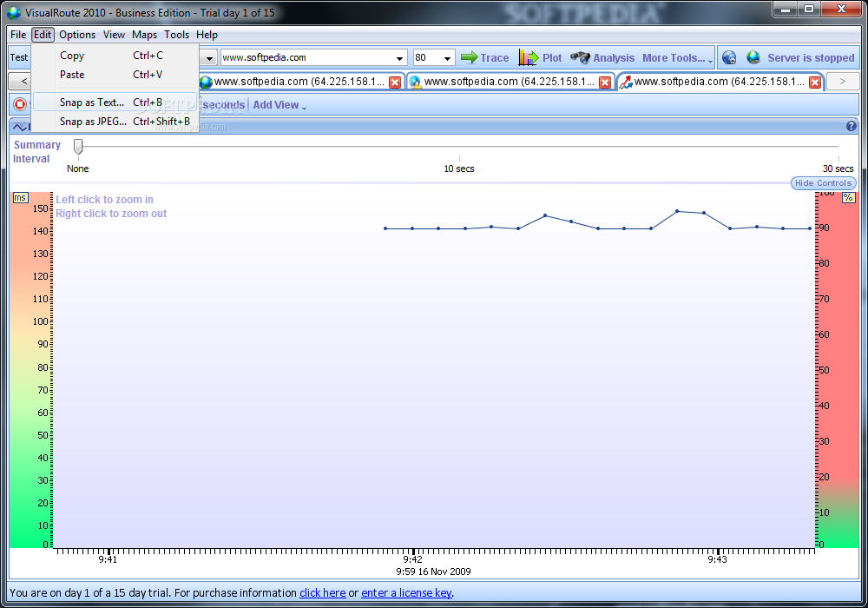Image resolution: width=868 pixels, height=608 pixels.
Task: Click the graph wave icon in the panel header
Action: 20,127
